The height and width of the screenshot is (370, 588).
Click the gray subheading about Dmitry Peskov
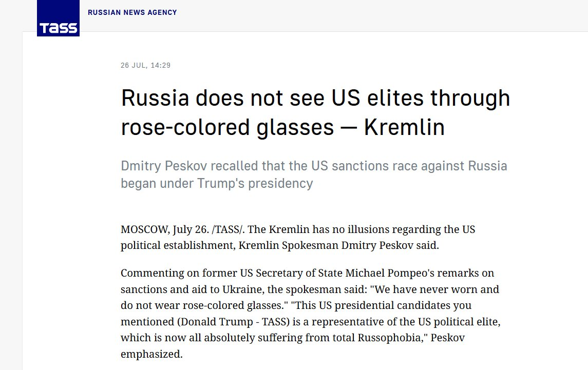[x=314, y=174]
